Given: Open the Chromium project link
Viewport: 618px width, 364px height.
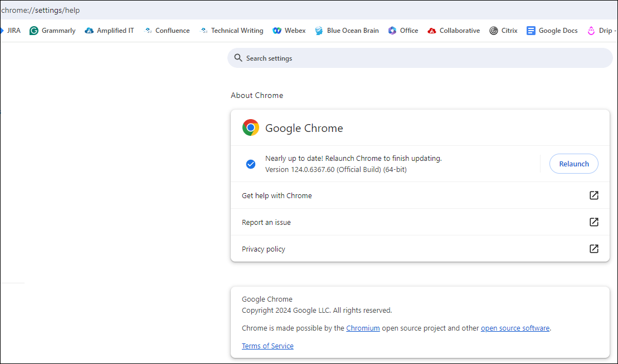Looking at the screenshot, I should tap(363, 328).
